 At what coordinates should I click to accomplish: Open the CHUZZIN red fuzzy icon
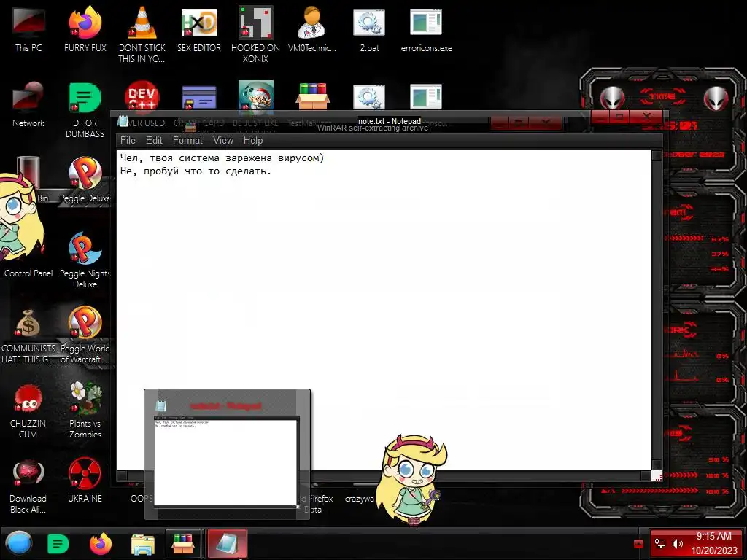pyautogui.click(x=28, y=411)
